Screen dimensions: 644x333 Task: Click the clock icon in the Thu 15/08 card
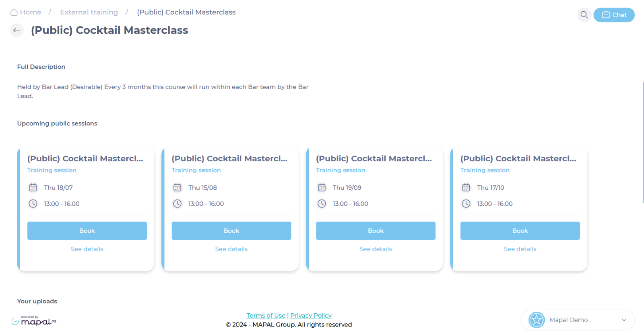(x=178, y=203)
